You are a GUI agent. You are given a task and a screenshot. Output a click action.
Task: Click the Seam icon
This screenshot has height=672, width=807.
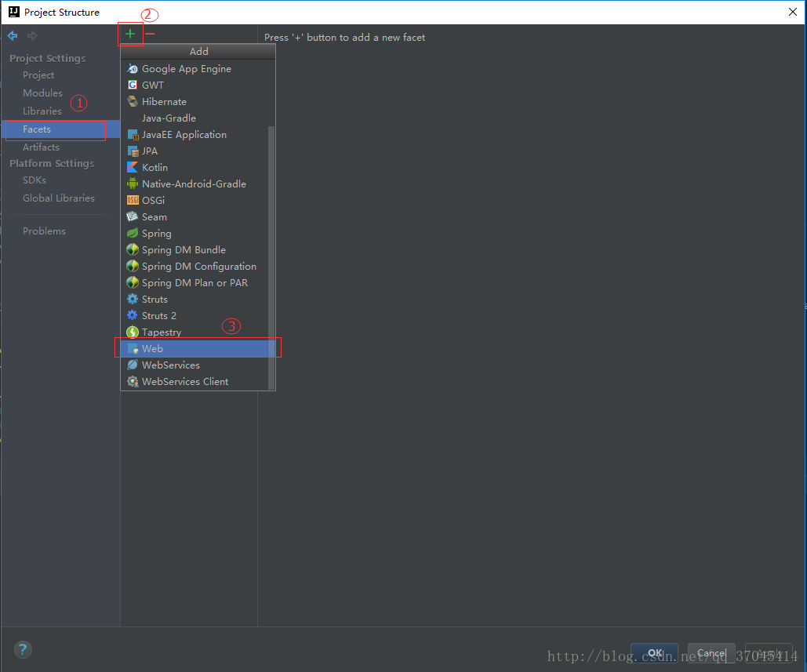(133, 216)
